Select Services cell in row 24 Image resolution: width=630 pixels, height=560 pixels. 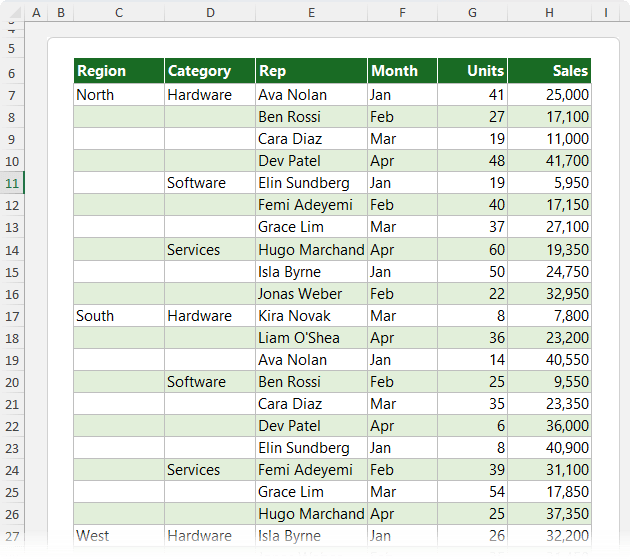pyautogui.click(x=210, y=470)
